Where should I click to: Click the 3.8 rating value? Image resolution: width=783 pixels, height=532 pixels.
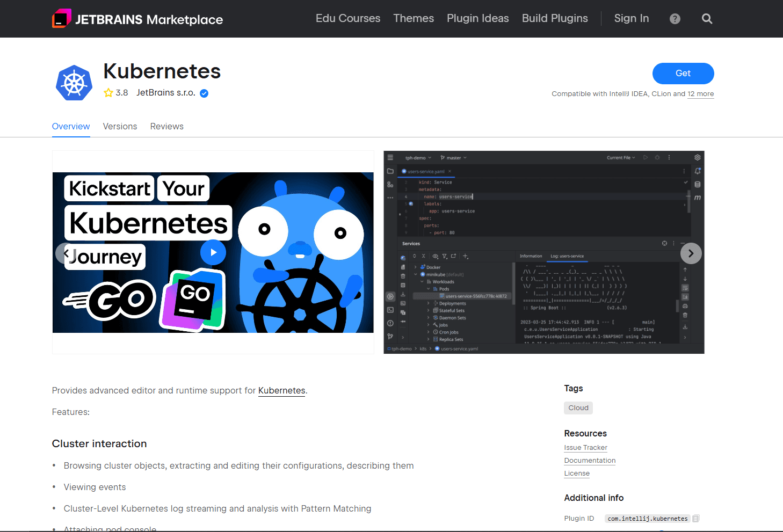pos(122,93)
